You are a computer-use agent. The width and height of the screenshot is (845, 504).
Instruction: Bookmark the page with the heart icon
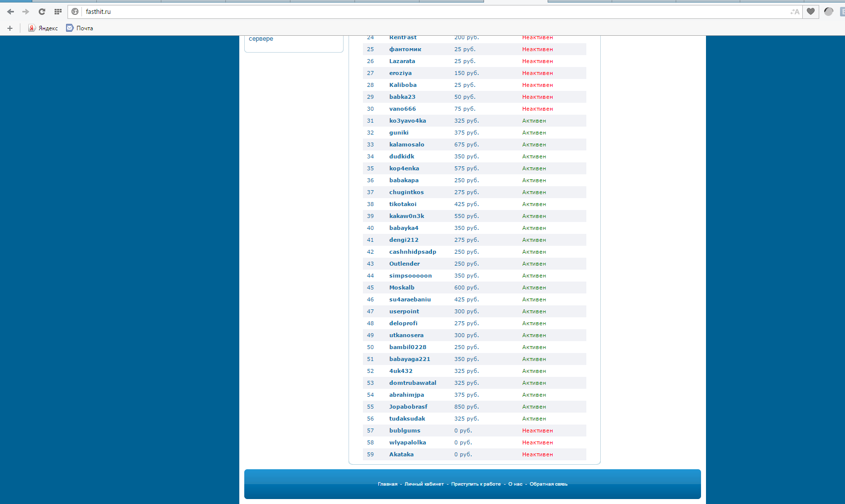click(x=811, y=11)
